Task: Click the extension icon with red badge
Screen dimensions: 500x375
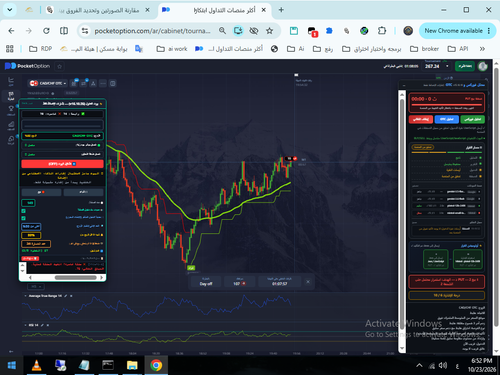Action: pyautogui.click(x=312, y=32)
